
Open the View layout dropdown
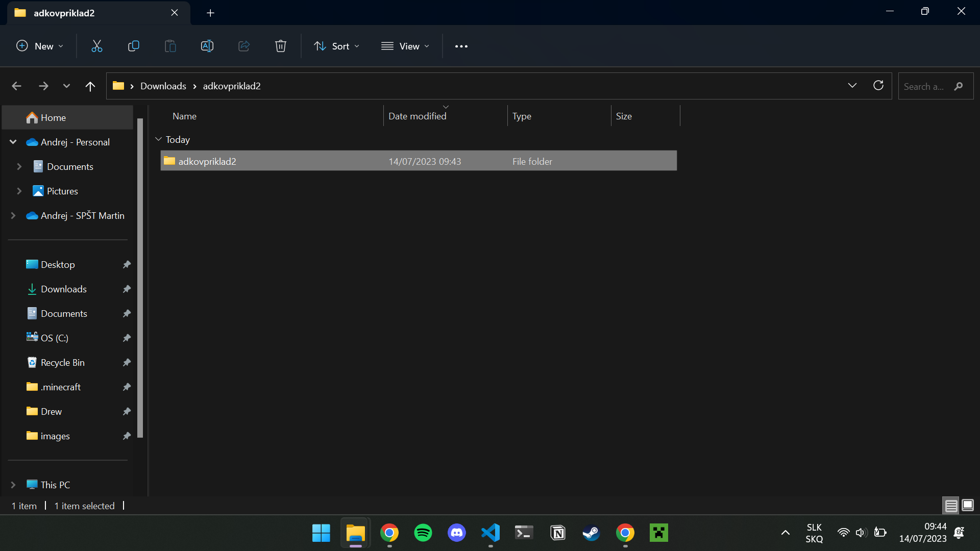(x=406, y=46)
